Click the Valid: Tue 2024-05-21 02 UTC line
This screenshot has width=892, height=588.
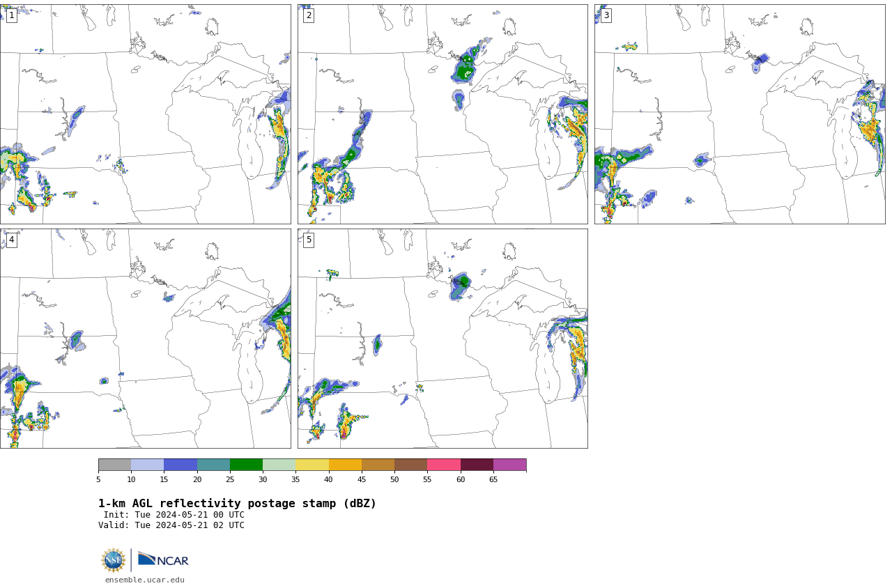coord(171,525)
